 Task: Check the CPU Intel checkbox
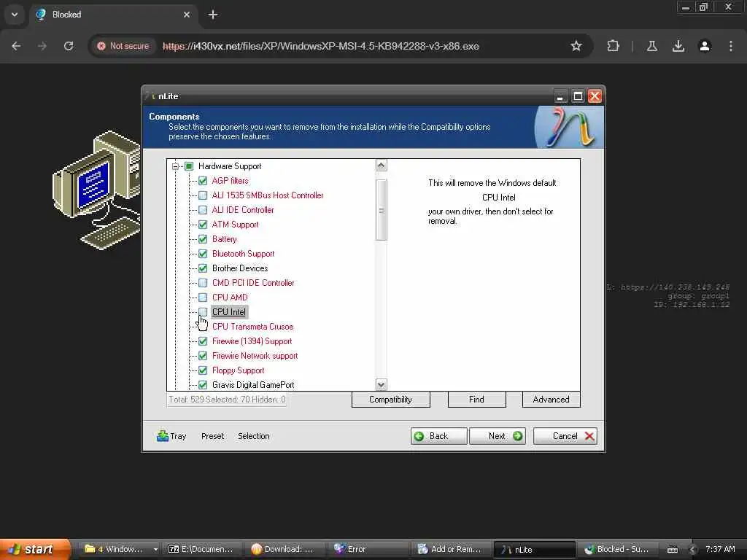(x=203, y=312)
